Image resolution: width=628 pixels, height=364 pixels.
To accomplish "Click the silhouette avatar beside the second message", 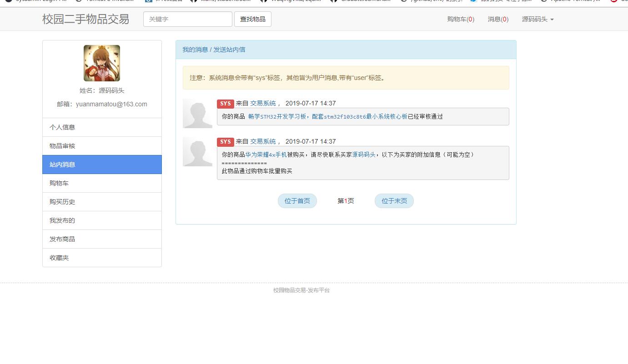I will (197, 151).
